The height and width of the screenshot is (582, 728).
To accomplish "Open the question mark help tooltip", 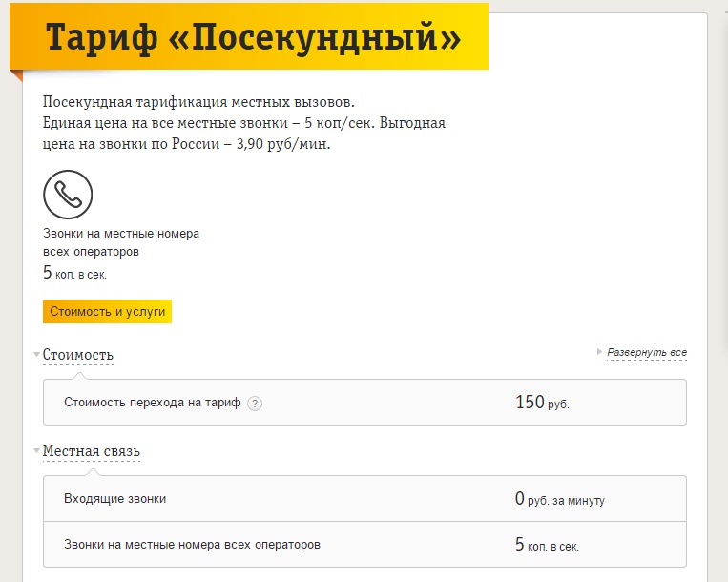I will coord(254,404).
